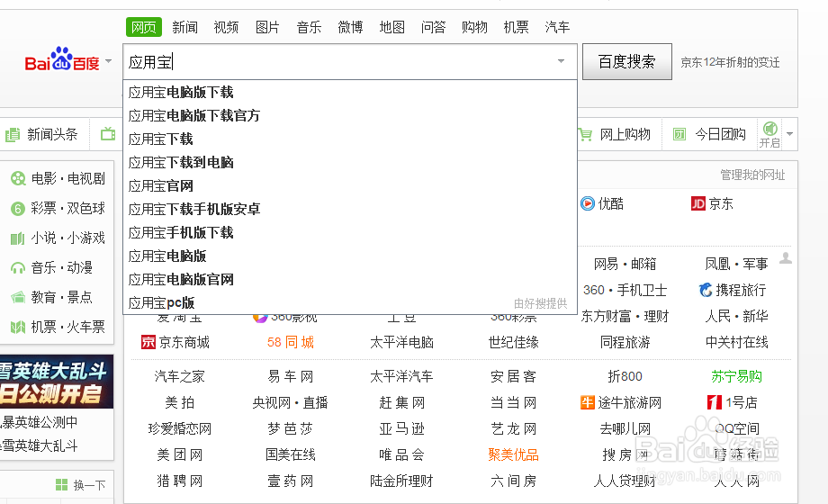Click the 新闻头条 newspaper icon
The image size is (828, 504).
point(13,135)
